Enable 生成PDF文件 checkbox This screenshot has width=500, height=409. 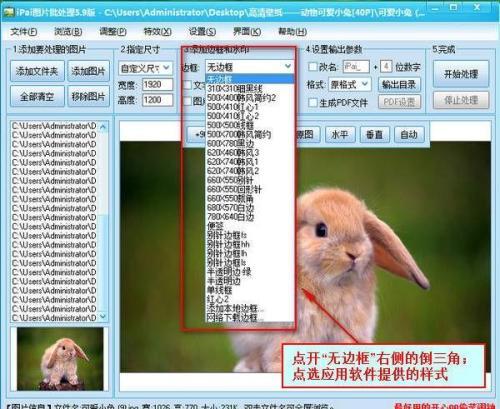tap(312, 102)
